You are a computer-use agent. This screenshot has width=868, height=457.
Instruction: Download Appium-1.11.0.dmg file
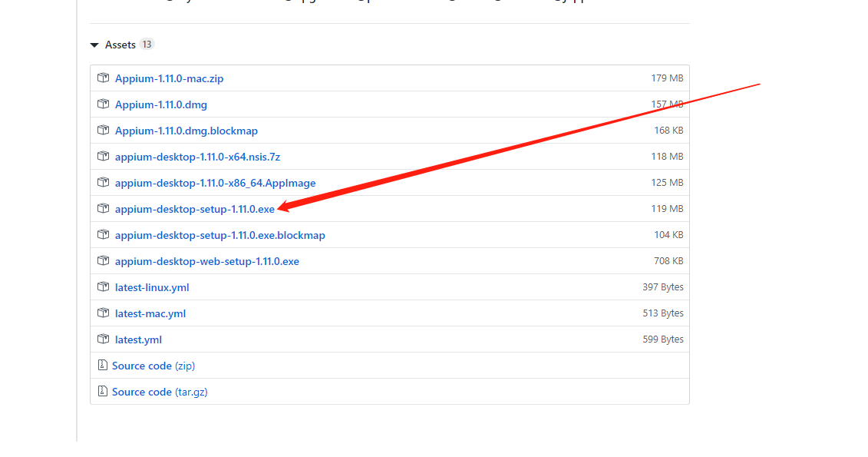[161, 104]
